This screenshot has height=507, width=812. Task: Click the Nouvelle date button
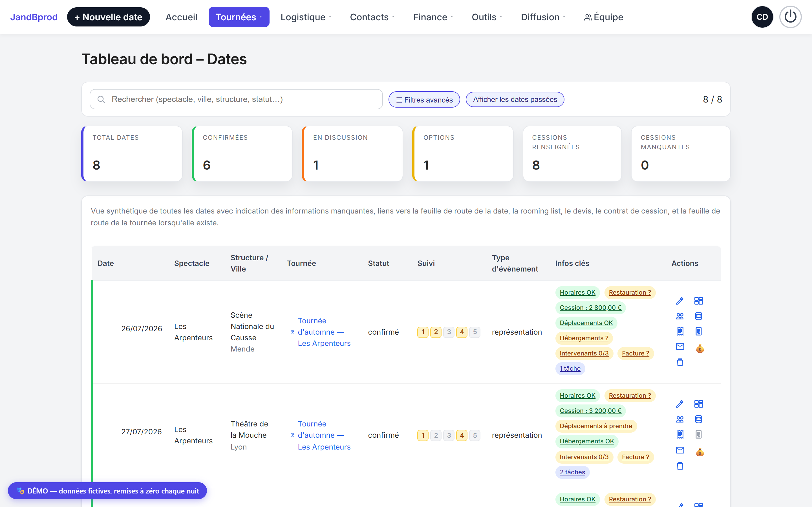[x=108, y=17]
